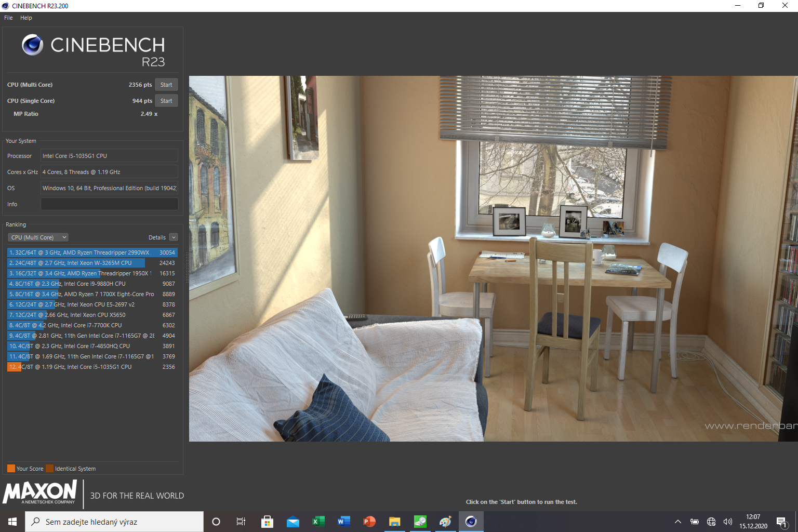Select the i7-1165G7 at 2.81 GHz ranking row
The width and height of the screenshot is (798, 532).
click(92, 336)
